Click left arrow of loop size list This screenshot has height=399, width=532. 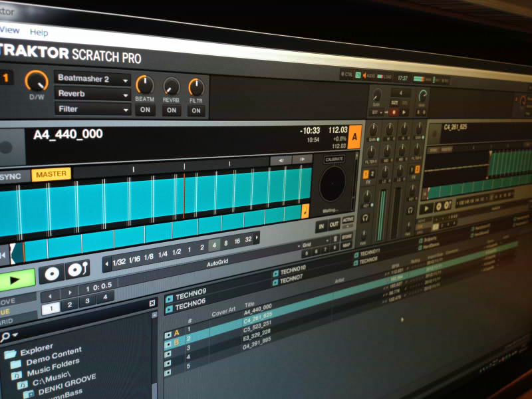[107, 264]
